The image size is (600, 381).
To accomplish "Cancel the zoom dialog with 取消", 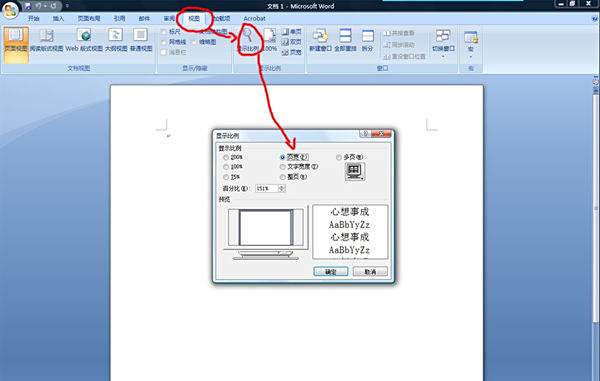I will pyautogui.click(x=370, y=272).
